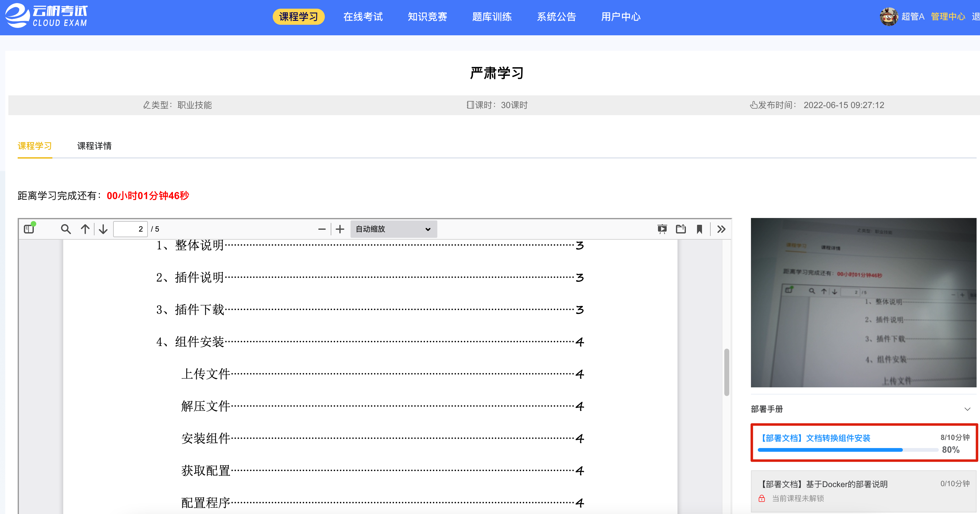Image resolution: width=980 pixels, height=514 pixels.
Task: Open the 用户中心 navigation item
Action: tap(620, 17)
